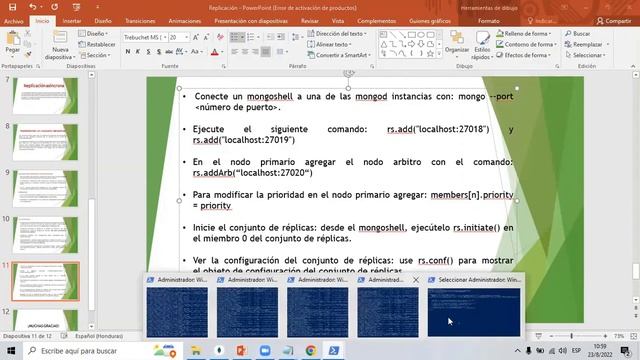640x360 pixels.
Task: Switch to the Animaciones tab
Action: coord(184,21)
